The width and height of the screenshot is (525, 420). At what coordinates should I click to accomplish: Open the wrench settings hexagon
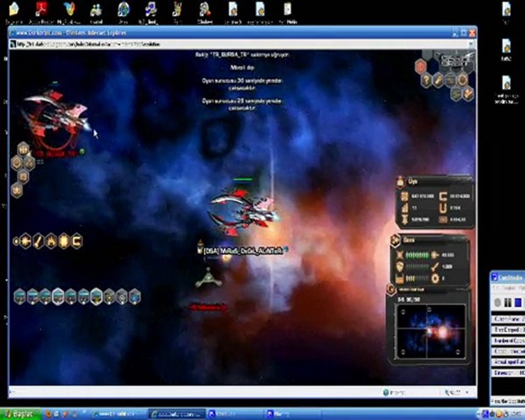click(438, 80)
